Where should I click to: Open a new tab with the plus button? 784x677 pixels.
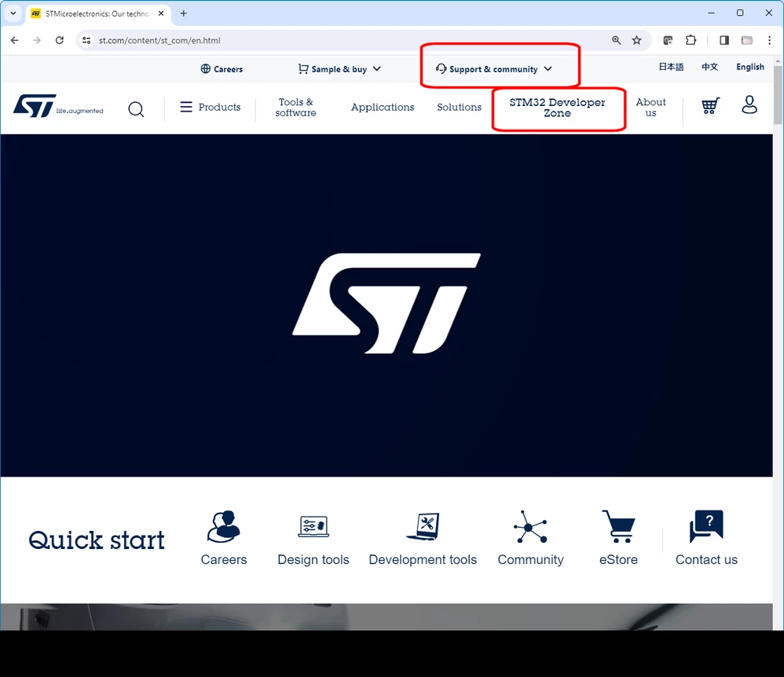pyautogui.click(x=184, y=13)
